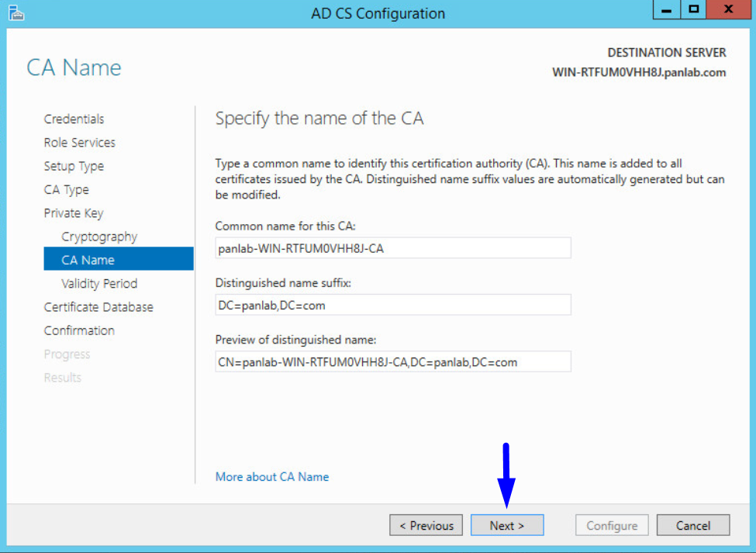The image size is (756, 553).
Task: Open the More about CA Name link
Action: coord(271,476)
